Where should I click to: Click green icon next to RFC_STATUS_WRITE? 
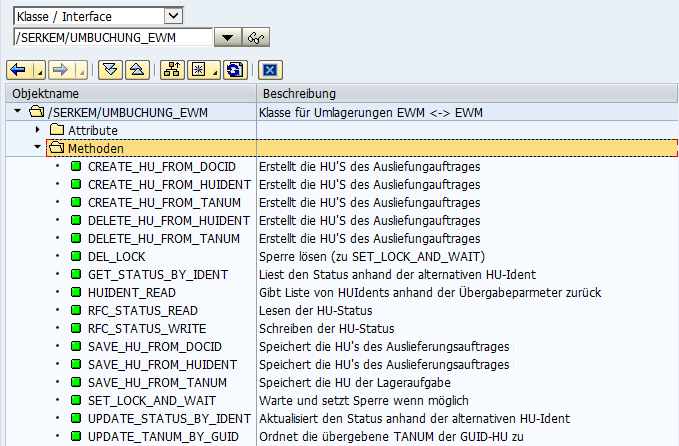[75, 329]
